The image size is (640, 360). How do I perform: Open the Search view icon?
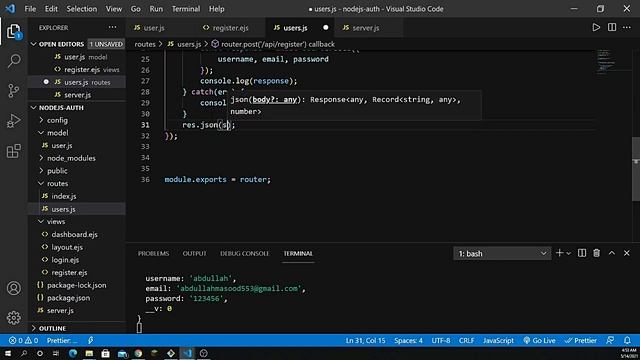tap(14, 61)
